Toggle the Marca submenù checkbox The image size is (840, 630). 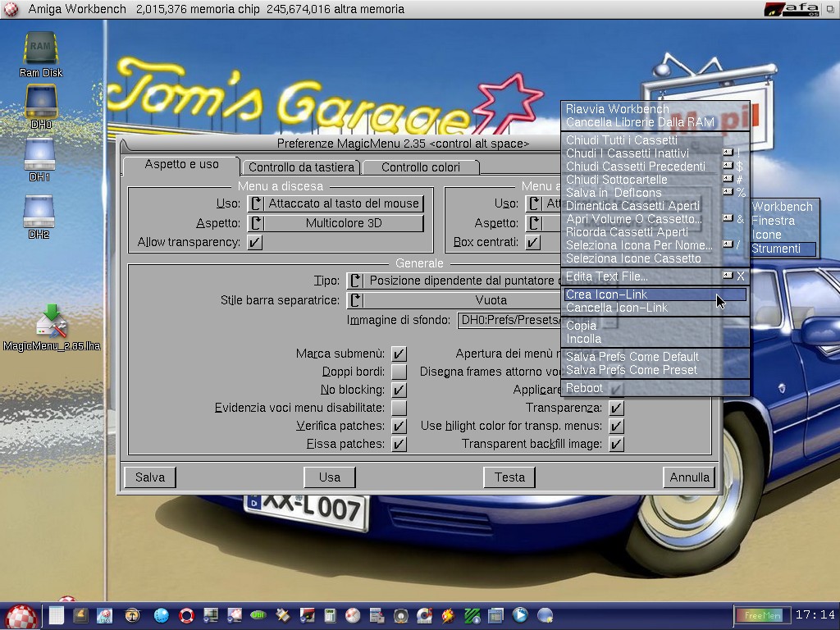click(x=399, y=354)
